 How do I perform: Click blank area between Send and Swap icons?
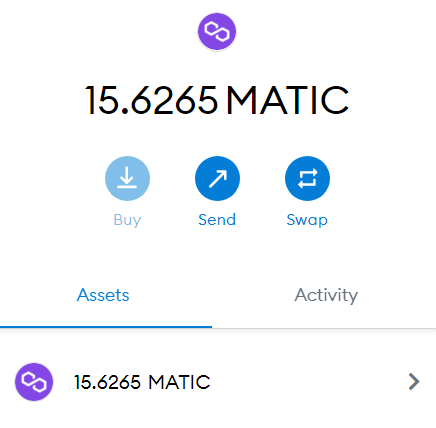click(262, 178)
